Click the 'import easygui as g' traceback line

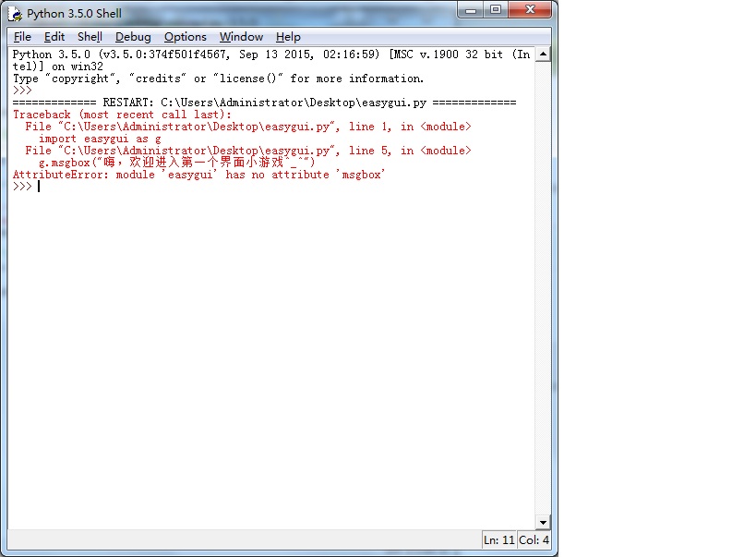[x=100, y=139]
